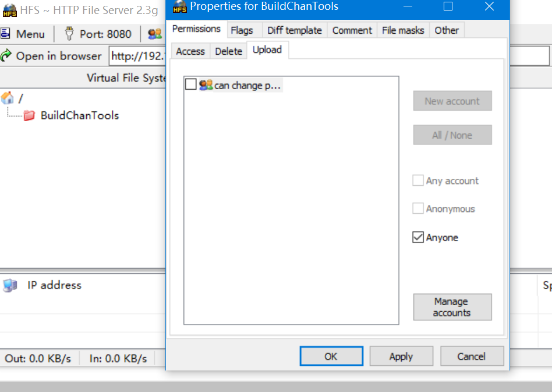This screenshot has height=392, width=552.
Task: Open the Diff template tab
Action: (295, 30)
